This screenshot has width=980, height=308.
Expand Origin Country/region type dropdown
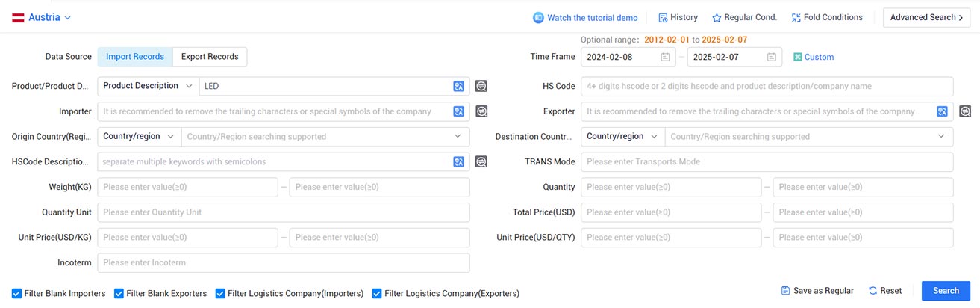139,137
